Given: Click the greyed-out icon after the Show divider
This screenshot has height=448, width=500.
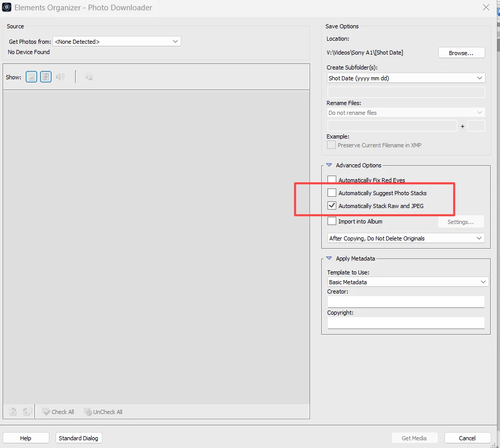Looking at the screenshot, I should click(89, 77).
